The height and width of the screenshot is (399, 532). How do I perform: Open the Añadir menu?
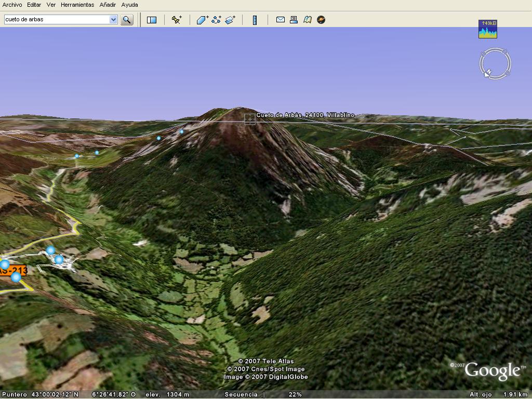click(x=108, y=5)
